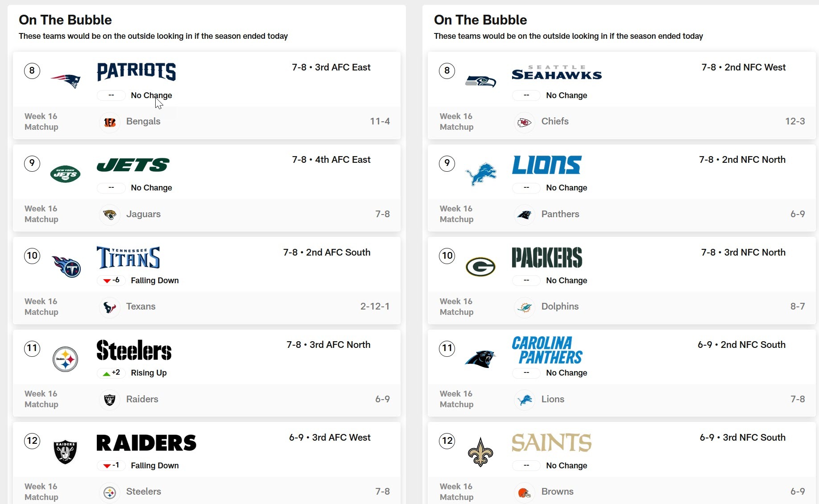Click the New York Jets logo icon

[66, 174]
